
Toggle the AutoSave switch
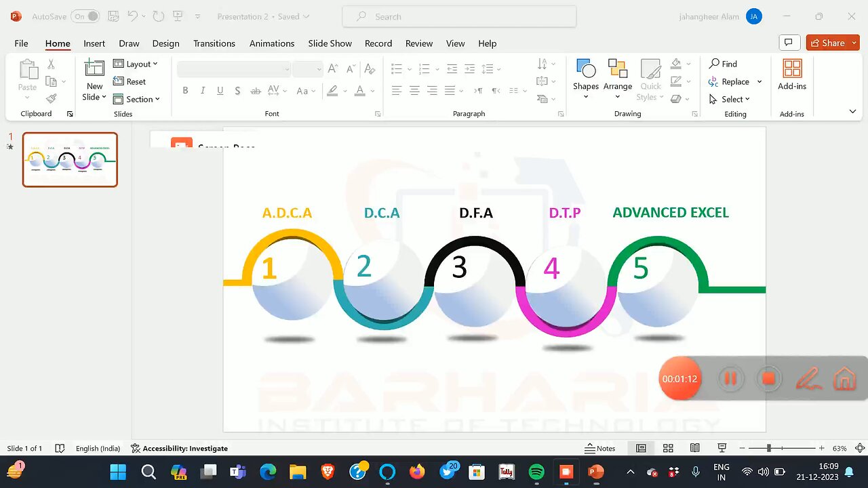coord(85,16)
